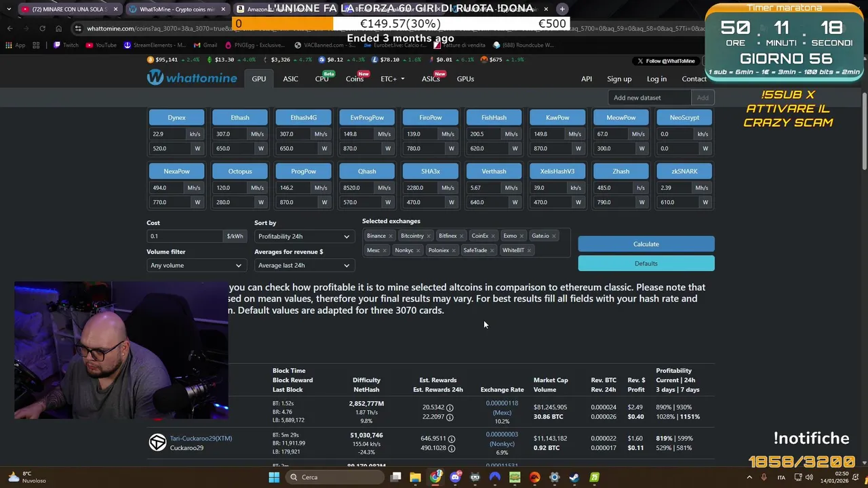Image resolution: width=868 pixels, height=488 pixels.
Task: Toggle the XelisHashV3 algorithm button
Action: coord(557,171)
